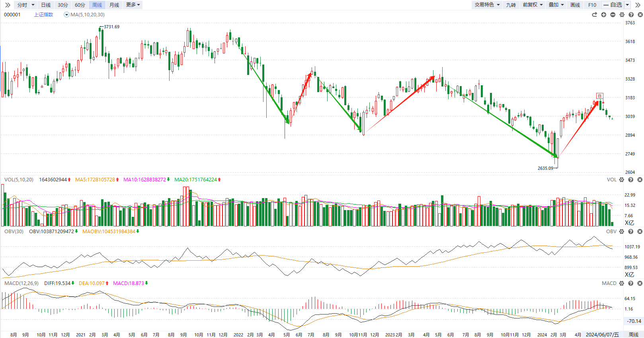Close the MACD indicator panel

click(x=640, y=283)
